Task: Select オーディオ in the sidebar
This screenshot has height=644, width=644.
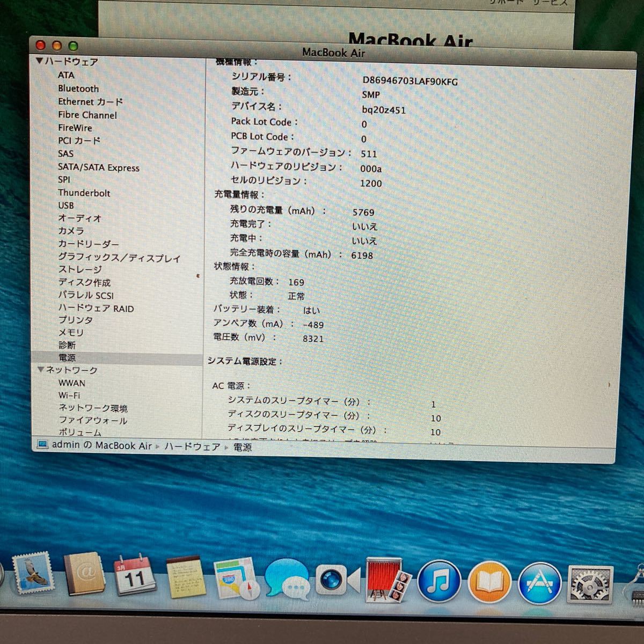Action: coord(79,218)
